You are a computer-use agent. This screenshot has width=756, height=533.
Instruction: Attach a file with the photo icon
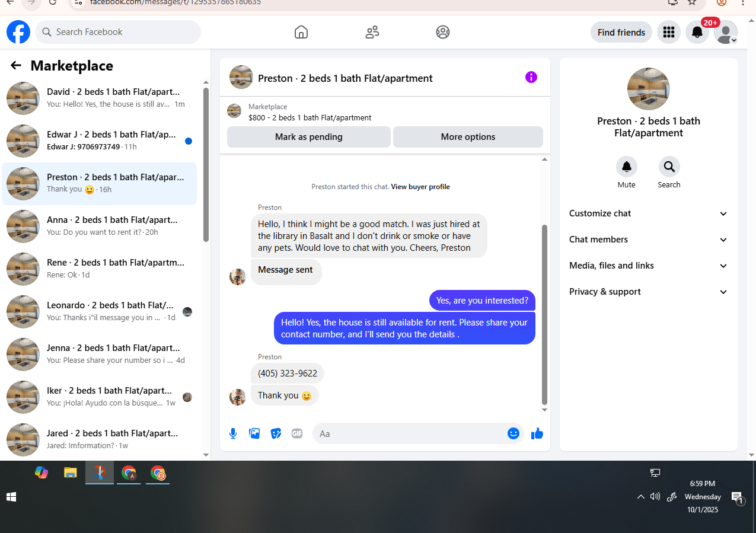click(254, 433)
